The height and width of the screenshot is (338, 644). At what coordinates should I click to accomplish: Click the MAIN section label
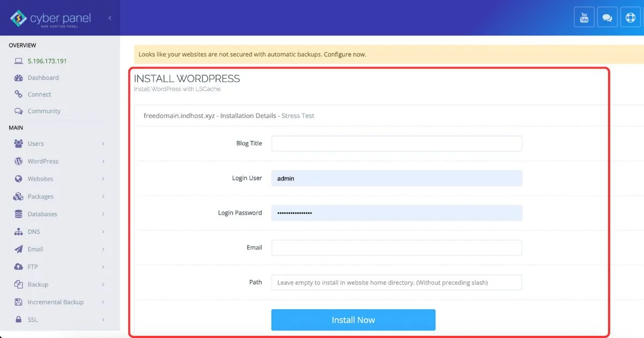tap(16, 128)
